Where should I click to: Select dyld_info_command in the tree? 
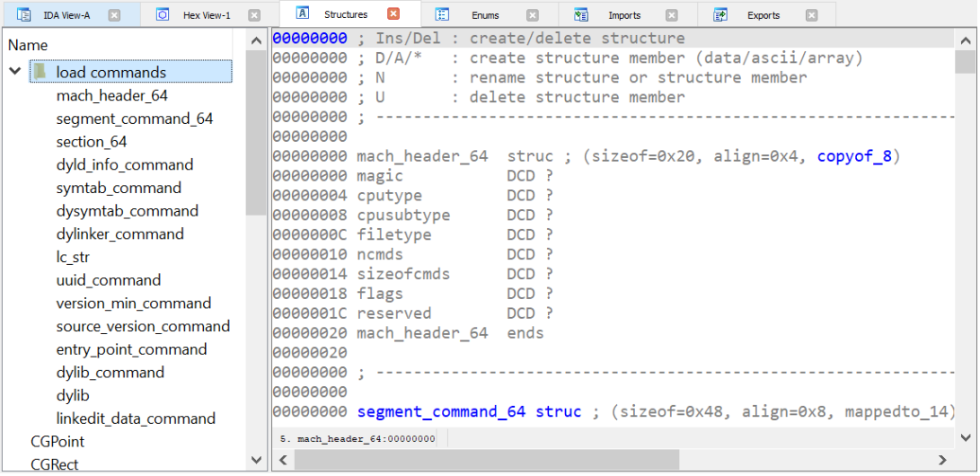click(124, 164)
